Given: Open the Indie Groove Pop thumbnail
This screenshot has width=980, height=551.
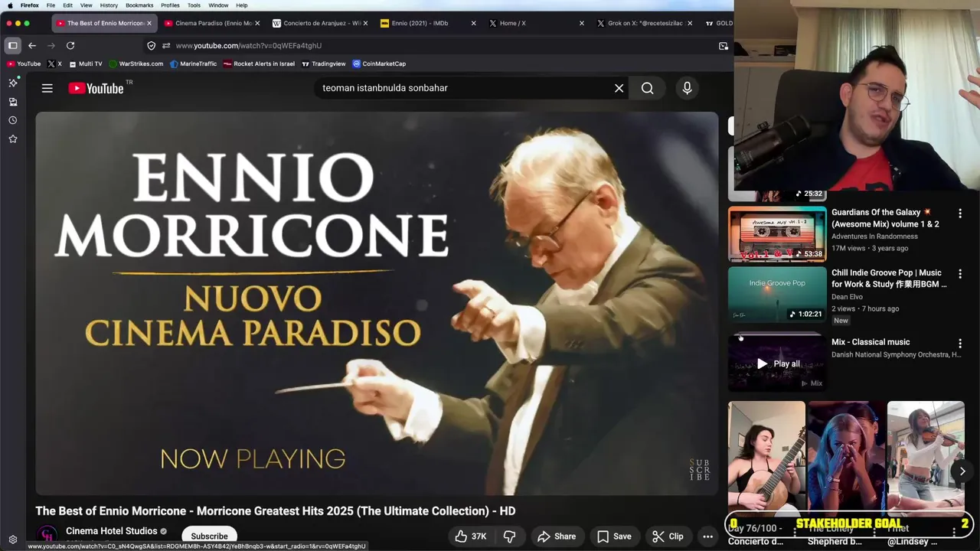Looking at the screenshot, I should point(777,294).
